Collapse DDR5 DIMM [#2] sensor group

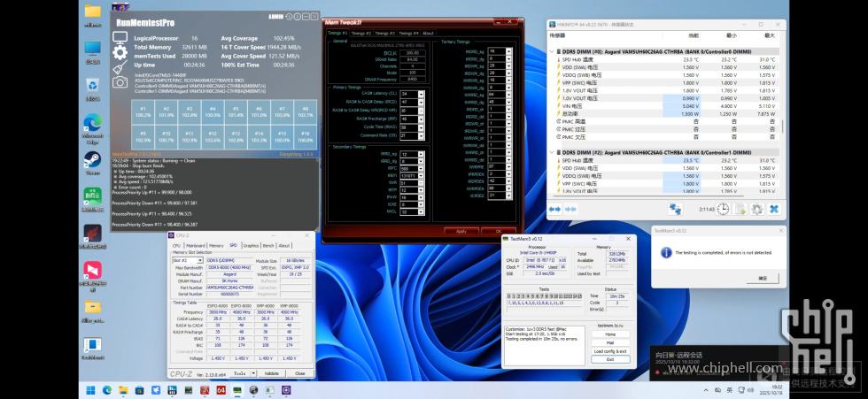pos(554,152)
